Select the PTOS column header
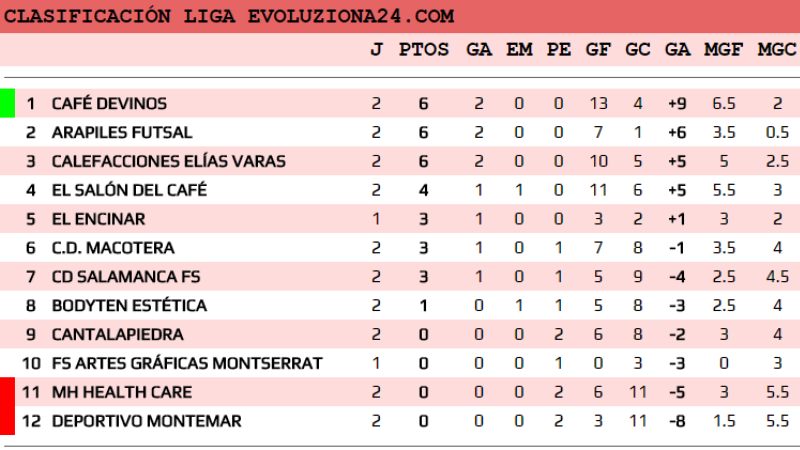800x450 pixels. click(424, 49)
